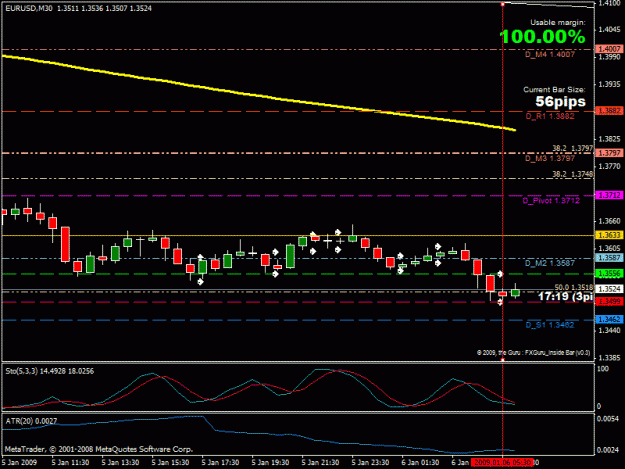Image resolution: width=625 pixels, height=469 pixels.
Task: Click the 38.2 1.3748 Fibonacci label
Action: click(572, 174)
